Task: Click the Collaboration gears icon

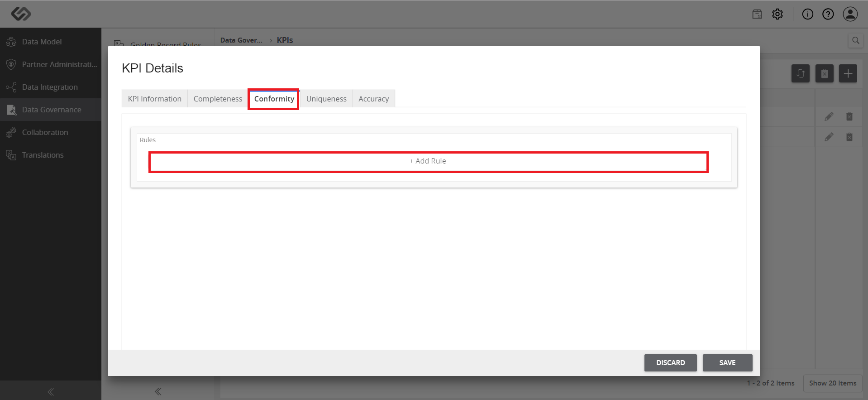Action: click(x=11, y=132)
